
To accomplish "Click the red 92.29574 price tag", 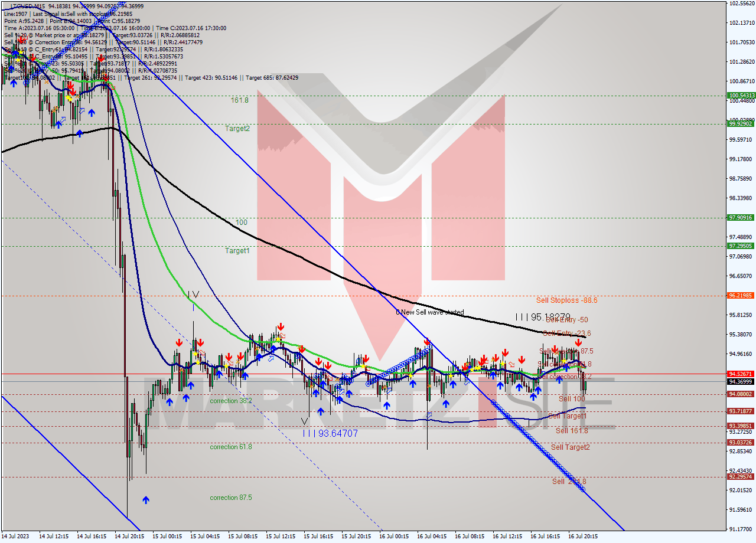I will click(741, 476).
